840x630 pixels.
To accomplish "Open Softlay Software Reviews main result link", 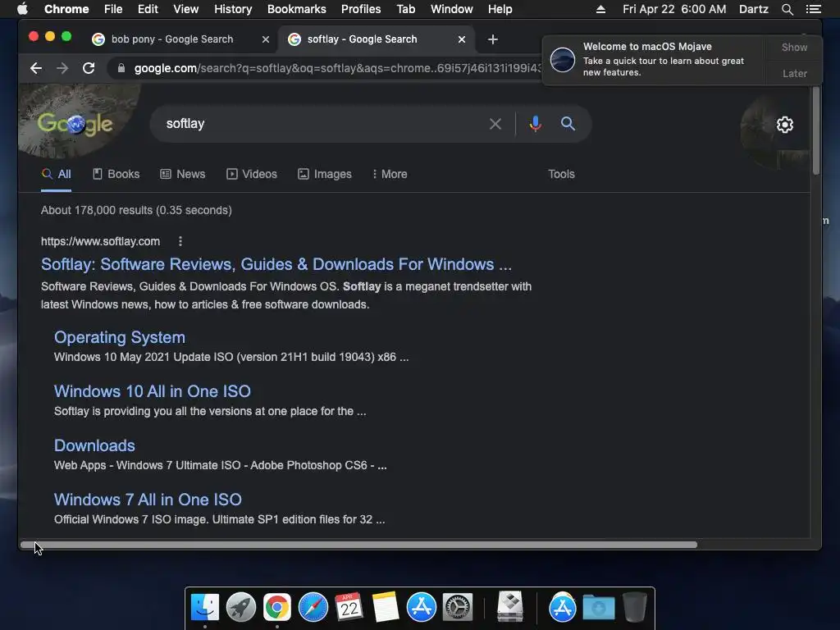I will [276, 264].
